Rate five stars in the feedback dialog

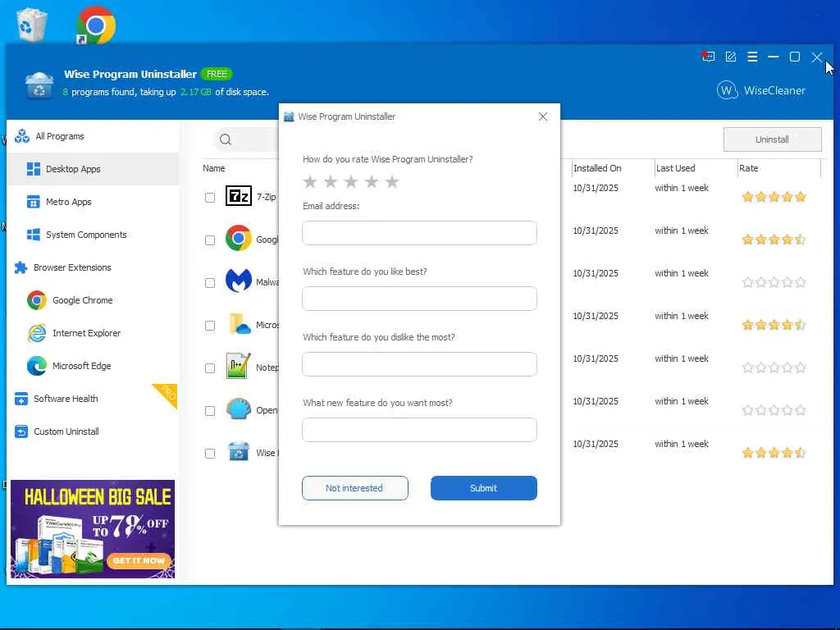click(392, 181)
